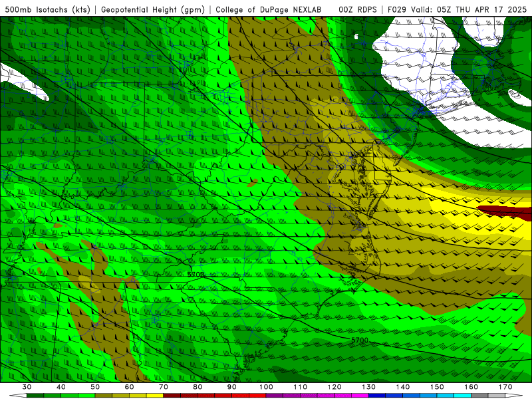Image resolution: width=532 pixels, height=399 pixels.
Task: Click the legend value 70
Action: tap(163, 387)
